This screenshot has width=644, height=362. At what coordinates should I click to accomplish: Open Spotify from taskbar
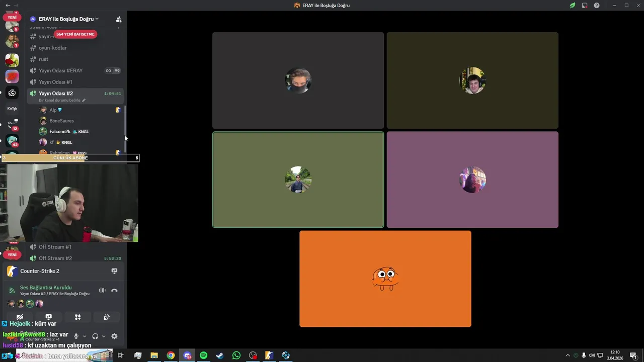(203, 355)
